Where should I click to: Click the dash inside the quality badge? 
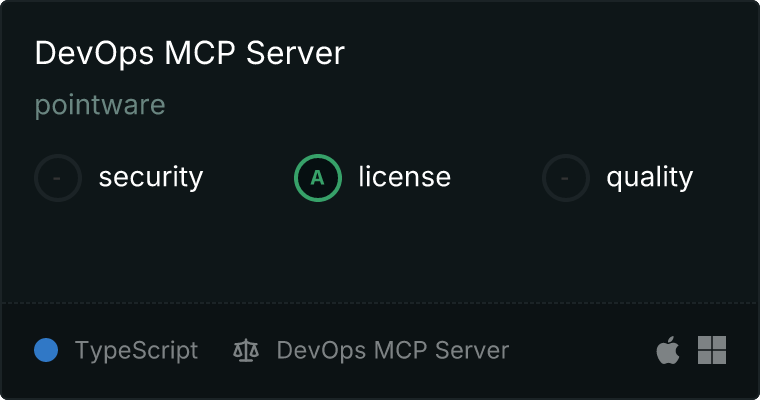(x=566, y=178)
